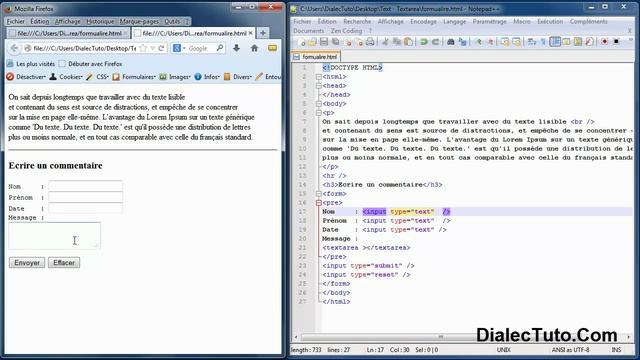640x360 pixels.
Task: Click the Record macro red dot icon
Action: [604, 42]
